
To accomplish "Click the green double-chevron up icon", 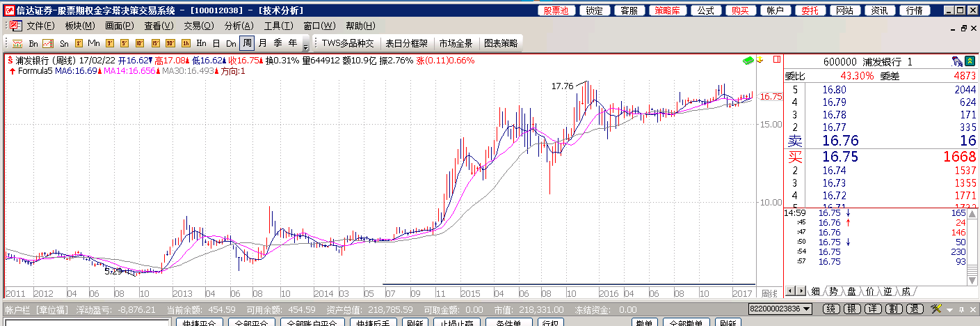I will [970, 61].
